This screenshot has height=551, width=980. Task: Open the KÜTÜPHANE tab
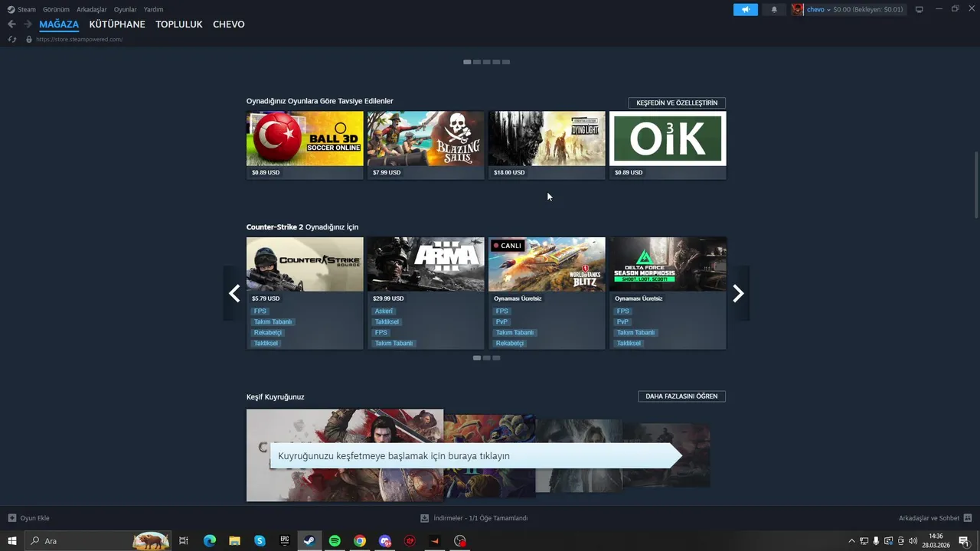pos(117,24)
